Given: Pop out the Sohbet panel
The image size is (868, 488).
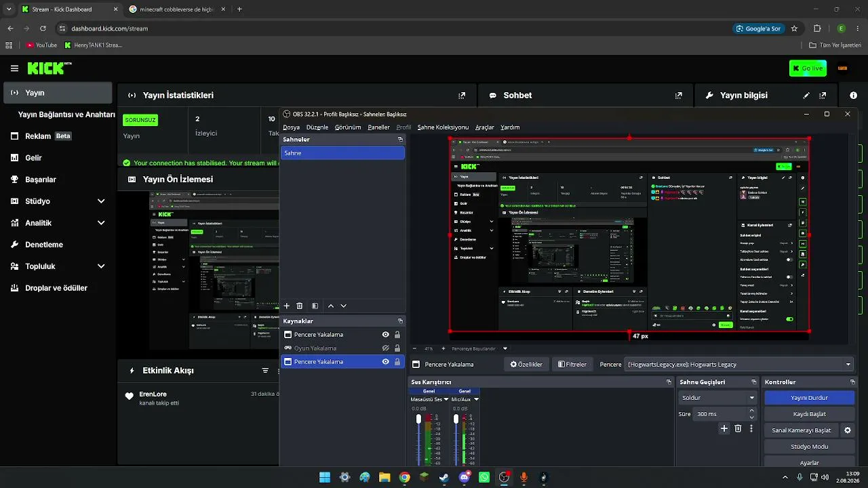Looking at the screenshot, I should (679, 96).
